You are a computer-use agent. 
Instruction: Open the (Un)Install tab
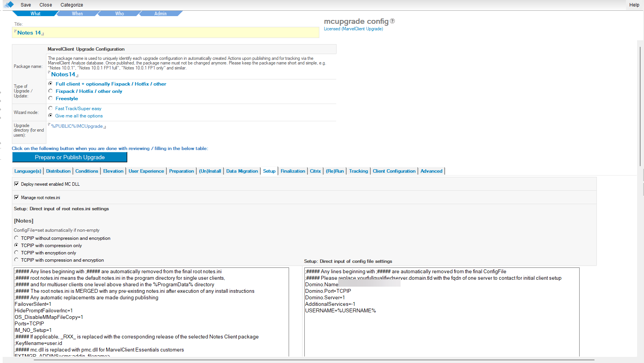pyautogui.click(x=210, y=171)
